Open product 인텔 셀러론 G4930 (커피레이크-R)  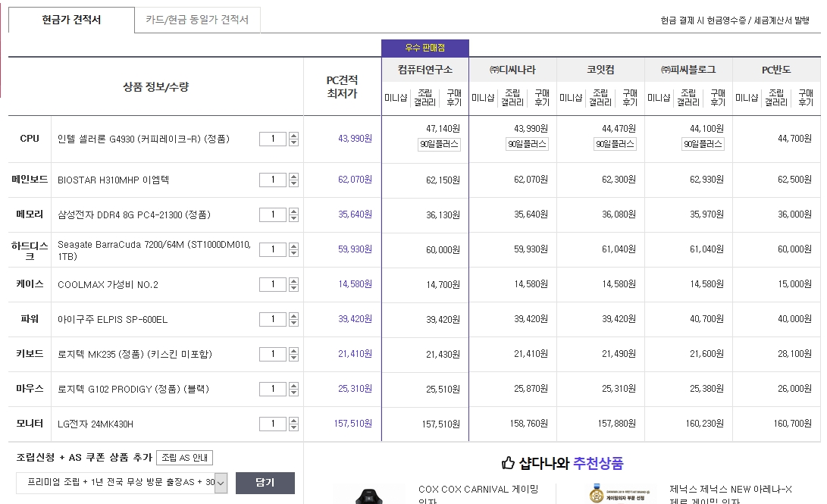click(x=143, y=139)
